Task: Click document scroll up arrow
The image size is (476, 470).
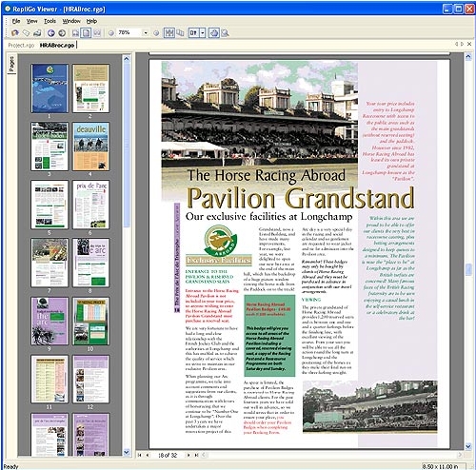Action: tap(468, 57)
